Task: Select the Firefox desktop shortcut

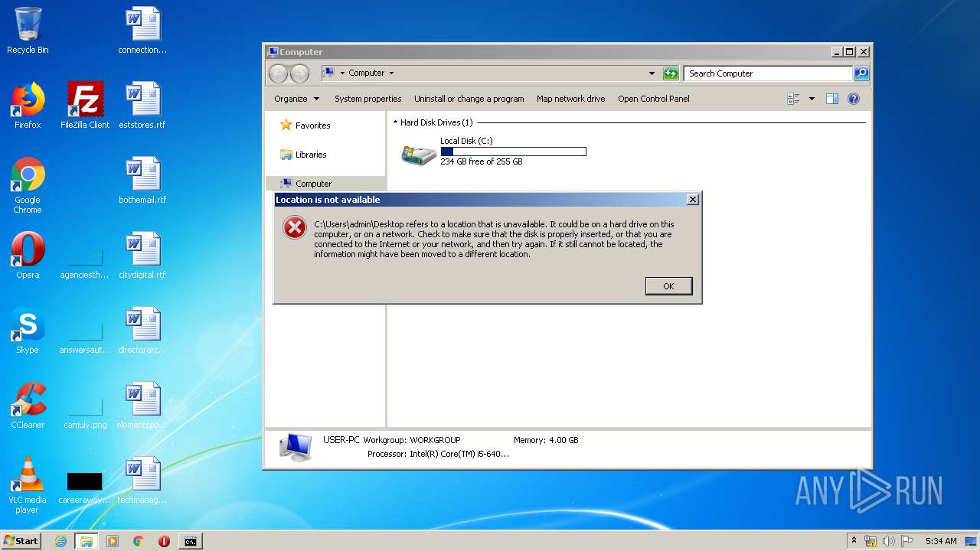Action: pyautogui.click(x=28, y=106)
